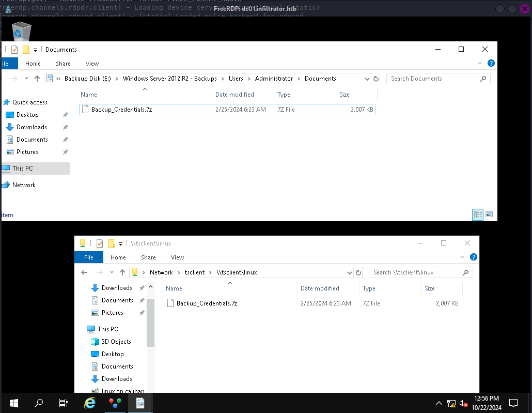This screenshot has width=532, height=413.
Task: Go up one level in Documents window
Action: point(37,79)
